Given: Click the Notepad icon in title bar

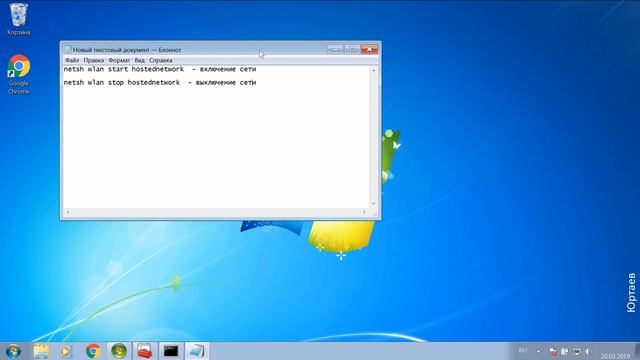Looking at the screenshot, I should (x=68, y=50).
